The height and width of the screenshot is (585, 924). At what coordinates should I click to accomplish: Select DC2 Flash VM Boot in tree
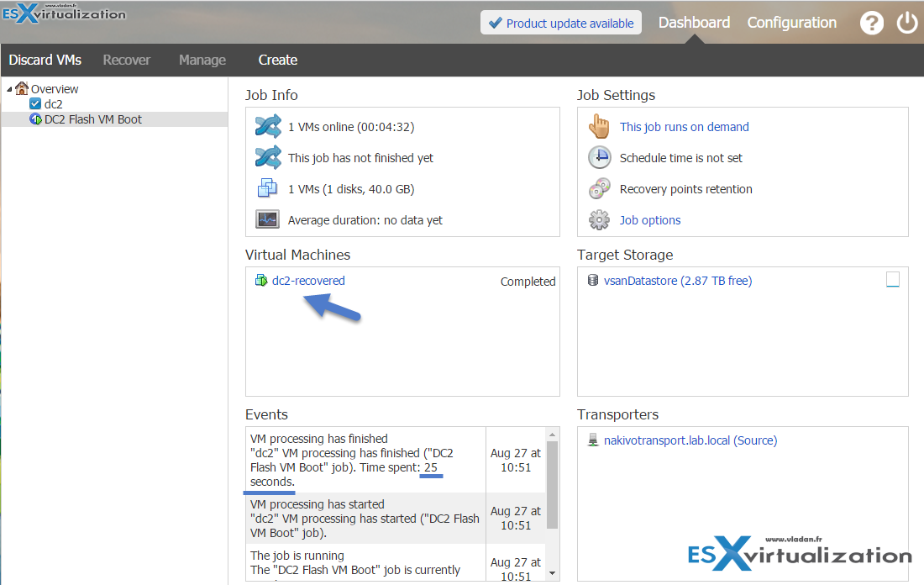[93, 119]
